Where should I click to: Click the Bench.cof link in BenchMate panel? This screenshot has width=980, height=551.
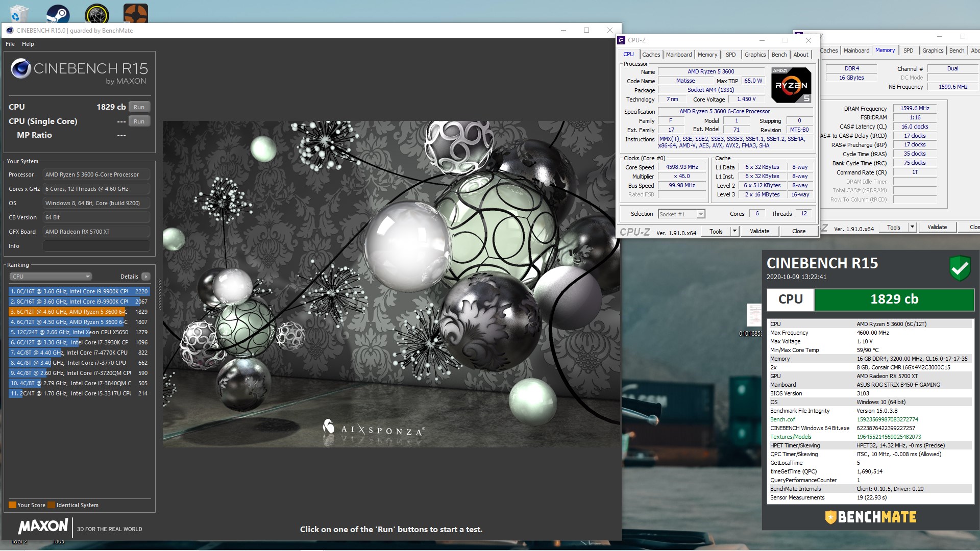[x=782, y=419]
